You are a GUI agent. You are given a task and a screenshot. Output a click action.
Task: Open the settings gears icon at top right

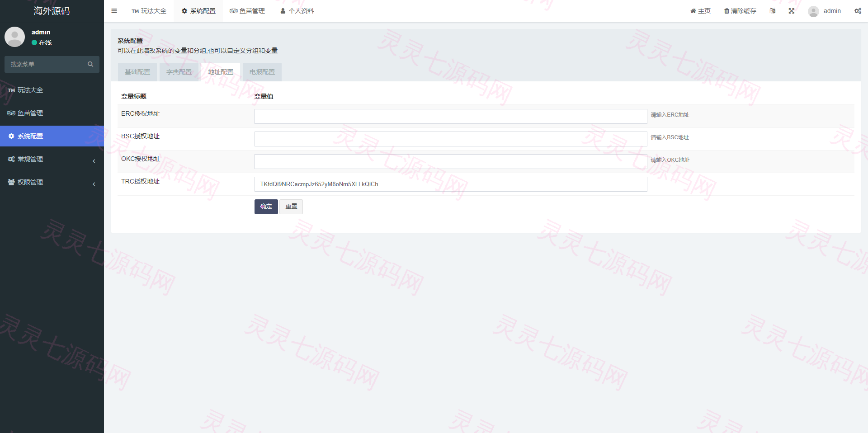click(858, 11)
